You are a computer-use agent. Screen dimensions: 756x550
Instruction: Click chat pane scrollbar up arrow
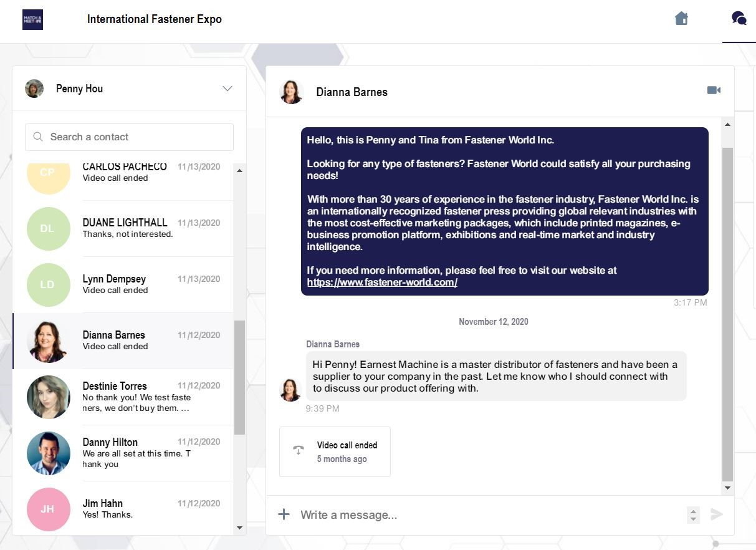[x=727, y=124]
